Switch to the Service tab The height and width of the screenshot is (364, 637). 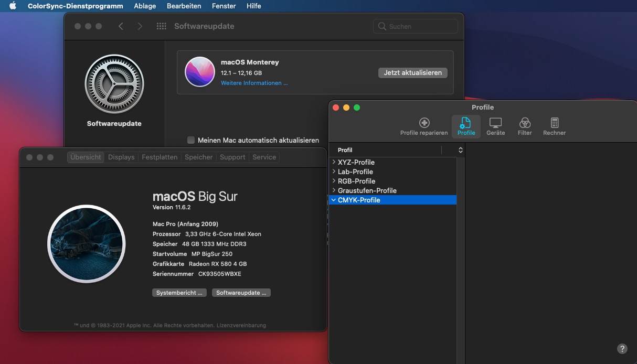coord(264,157)
